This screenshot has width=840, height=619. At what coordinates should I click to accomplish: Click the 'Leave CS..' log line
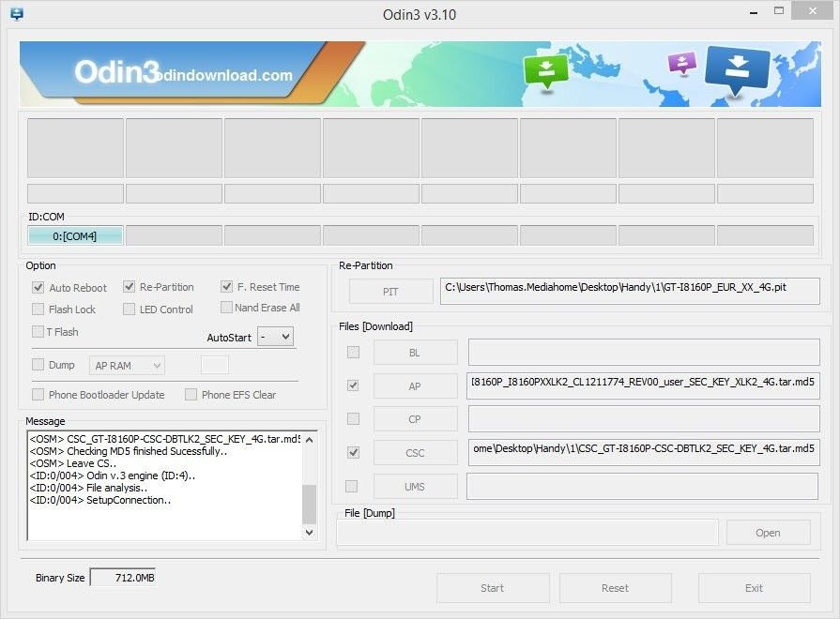point(73,463)
